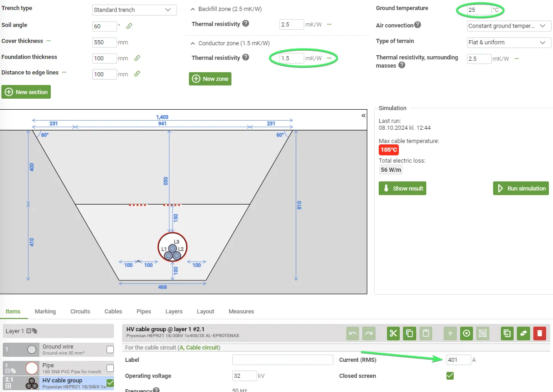Check the Pipe item checkbox
553x392 pixels.
pos(110,368)
